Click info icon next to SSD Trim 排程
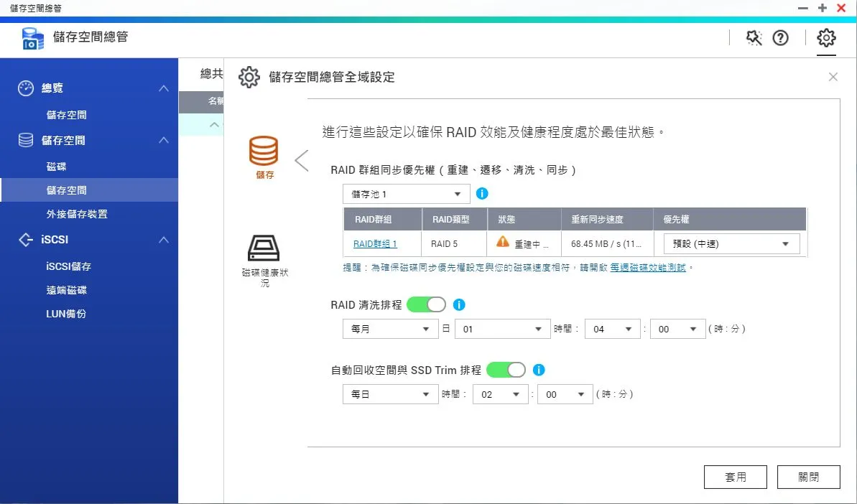This screenshot has width=857, height=504. pos(539,370)
